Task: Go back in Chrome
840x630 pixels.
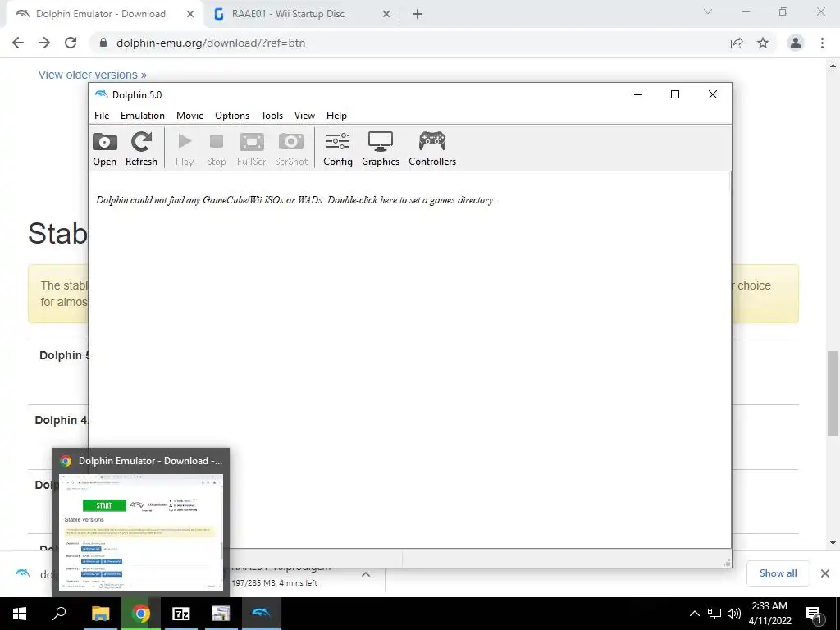Action: pos(18,43)
